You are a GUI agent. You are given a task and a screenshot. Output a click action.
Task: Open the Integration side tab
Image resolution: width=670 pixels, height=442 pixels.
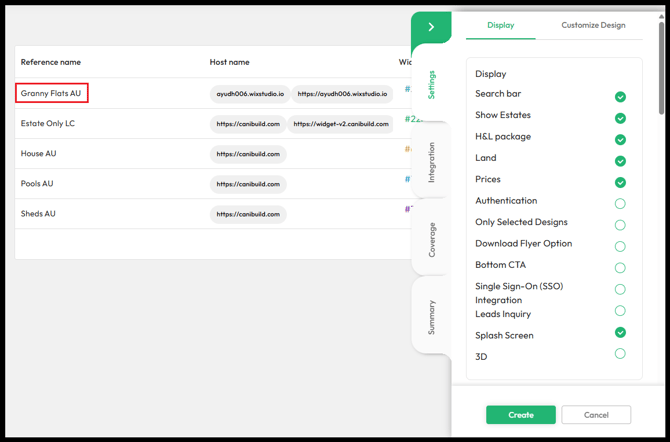(x=432, y=162)
